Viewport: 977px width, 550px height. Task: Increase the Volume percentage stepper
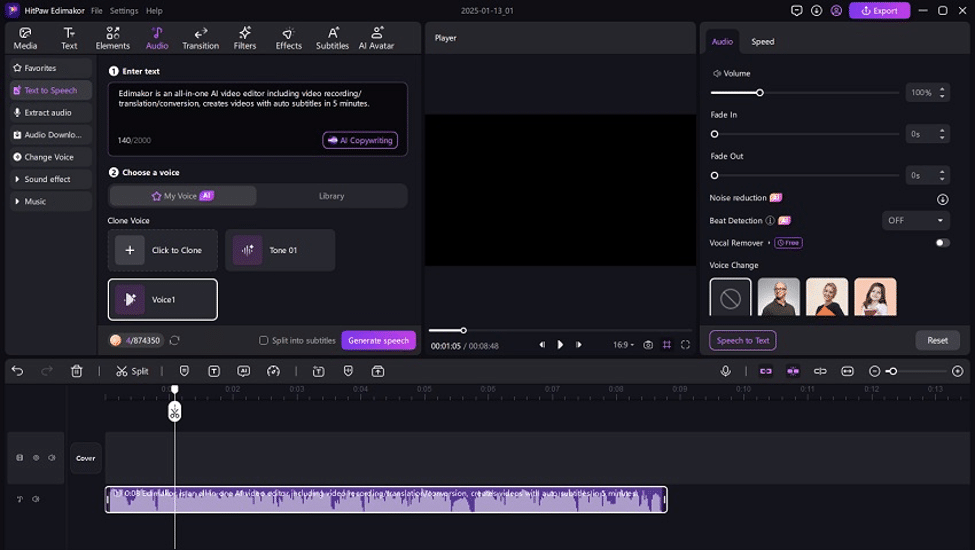942,89
